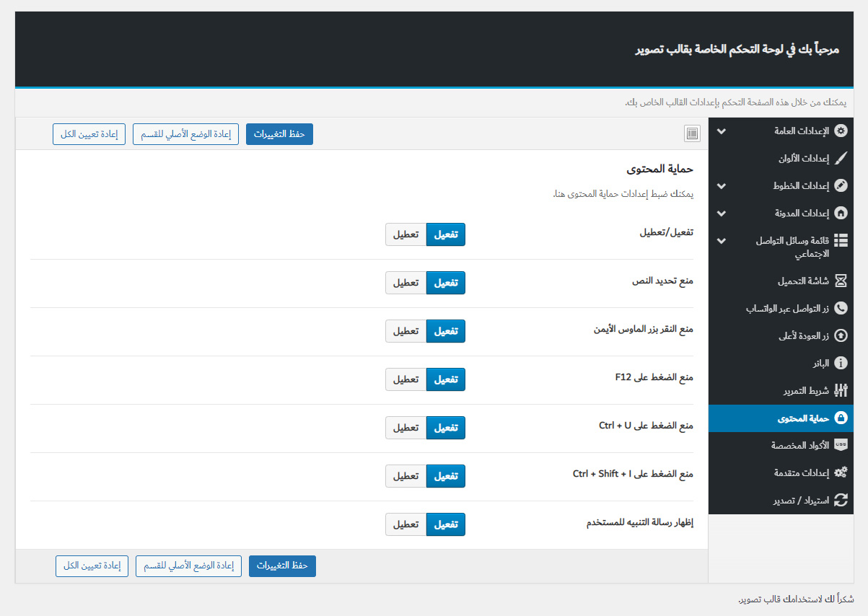
Task: Enable إظهار رسالة التنبيه للمستخدم with تفعيل
Action: 446,524
